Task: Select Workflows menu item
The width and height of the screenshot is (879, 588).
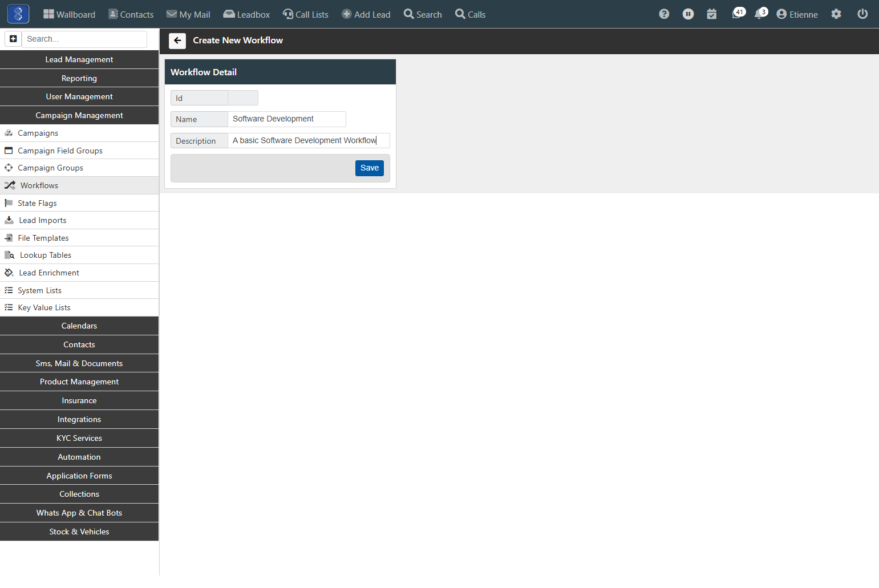Action: 79,185
